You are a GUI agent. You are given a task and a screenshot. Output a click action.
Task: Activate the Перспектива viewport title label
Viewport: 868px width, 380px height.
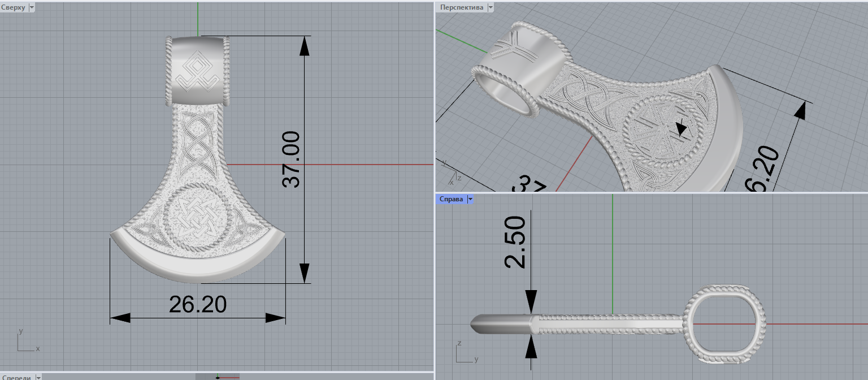pos(462,7)
